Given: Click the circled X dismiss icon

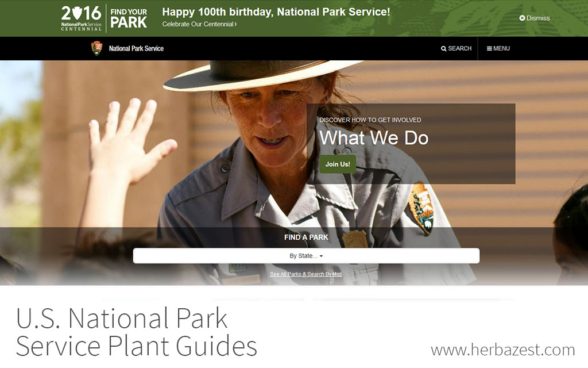Looking at the screenshot, I should coord(522,18).
